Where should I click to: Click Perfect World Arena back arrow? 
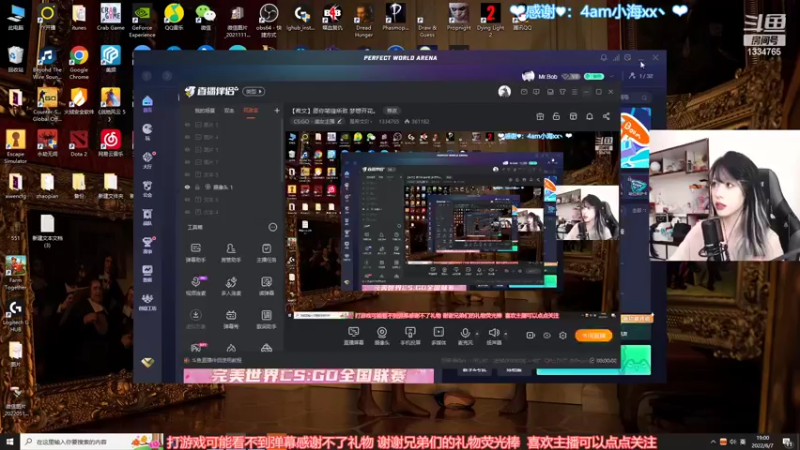point(147,76)
